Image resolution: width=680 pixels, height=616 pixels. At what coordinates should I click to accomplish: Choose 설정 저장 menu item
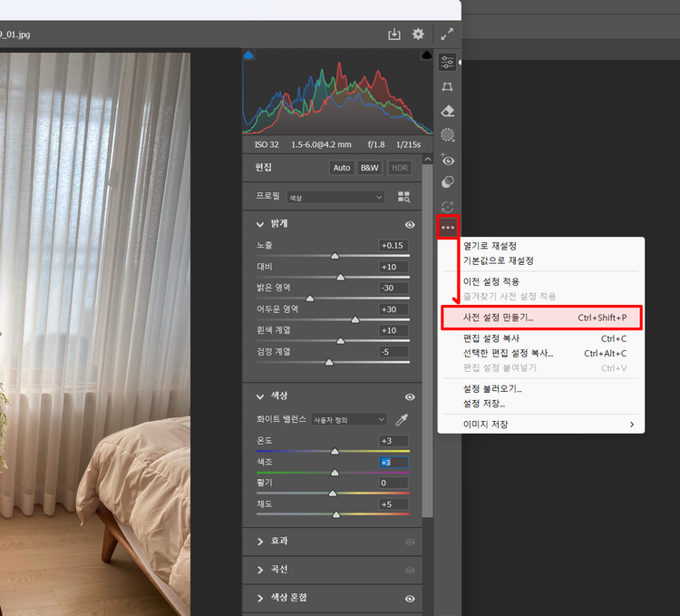tap(540, 404)
